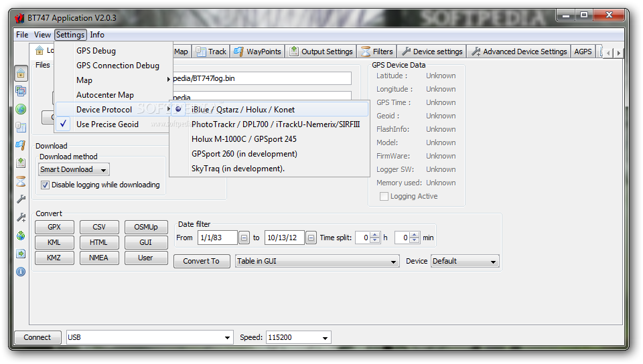
Task: Open the Device Default dropdown
Action: (465, 261)
